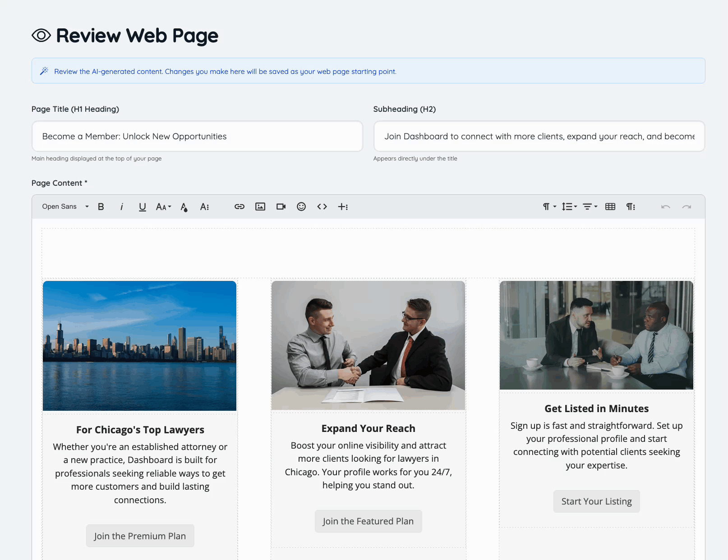Open the font size dropdown
728x560 pixels.
(x=163, y=207)
